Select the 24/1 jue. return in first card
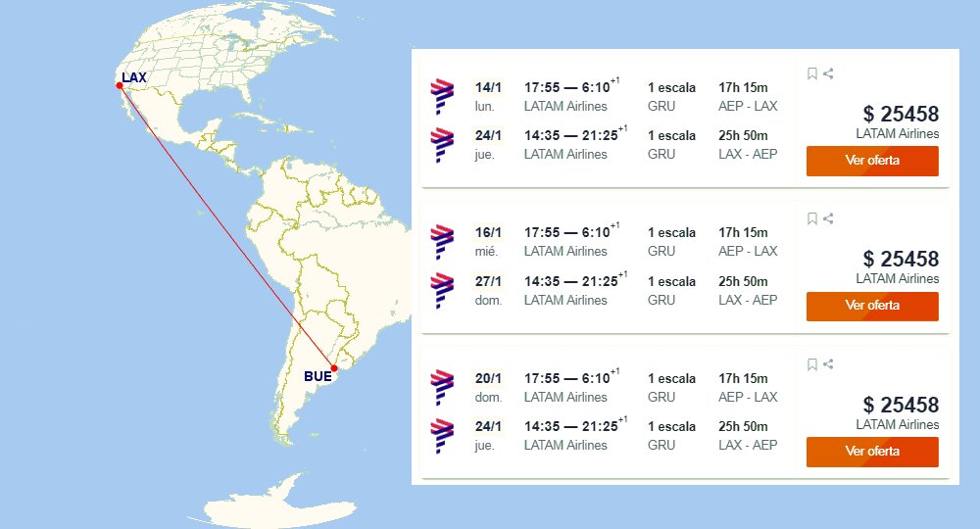This screenshot has height=529, width=980. point(487,144)
